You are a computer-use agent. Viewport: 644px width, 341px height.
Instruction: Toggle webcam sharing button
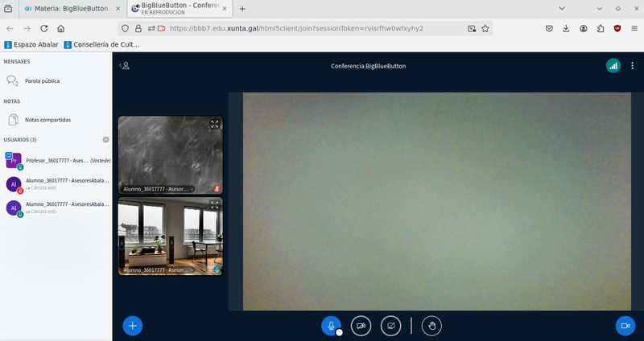(x=360, y=326)
